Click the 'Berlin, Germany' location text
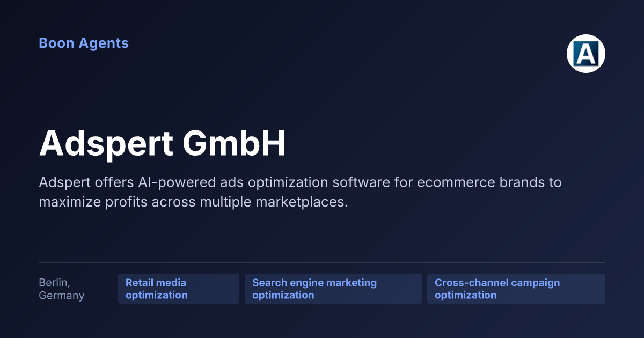 coord(62,289)
